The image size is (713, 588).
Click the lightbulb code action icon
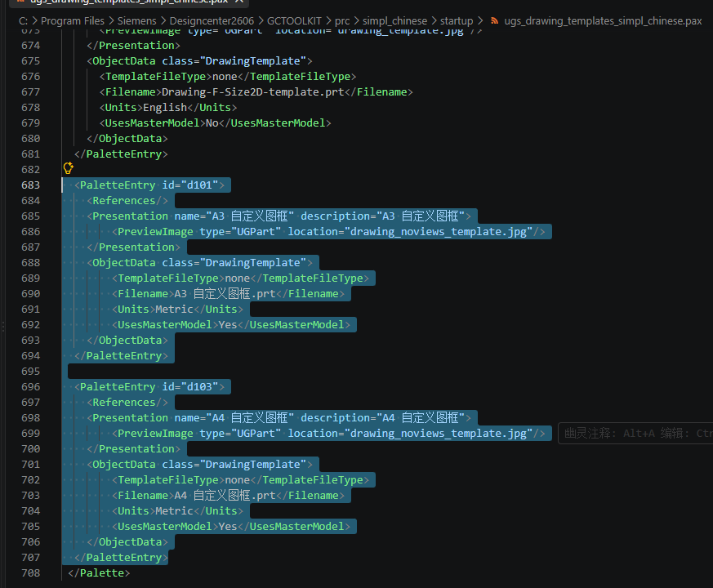point(69,168)
